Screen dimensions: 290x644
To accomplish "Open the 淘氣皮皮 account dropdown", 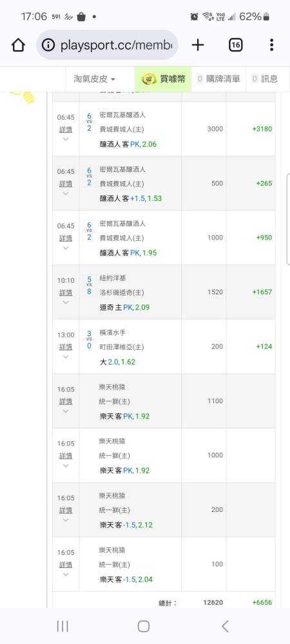I will pyautogui.click(x=94, y=79).
